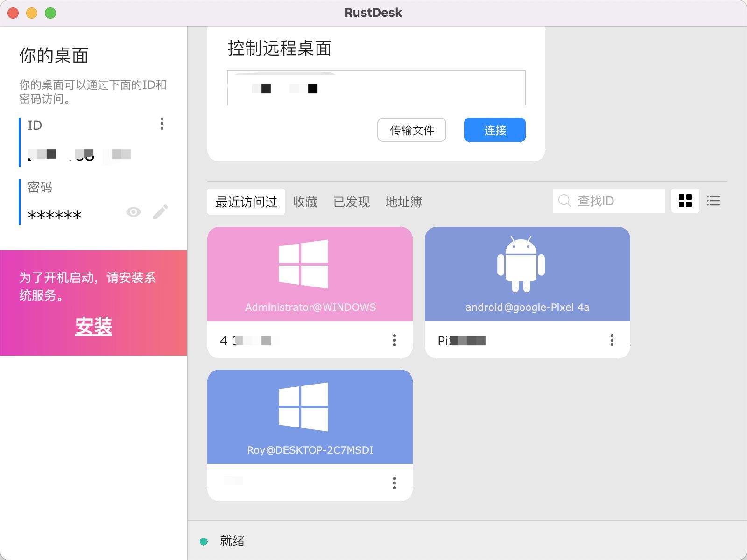Switch to list view layout

(713, 201)
